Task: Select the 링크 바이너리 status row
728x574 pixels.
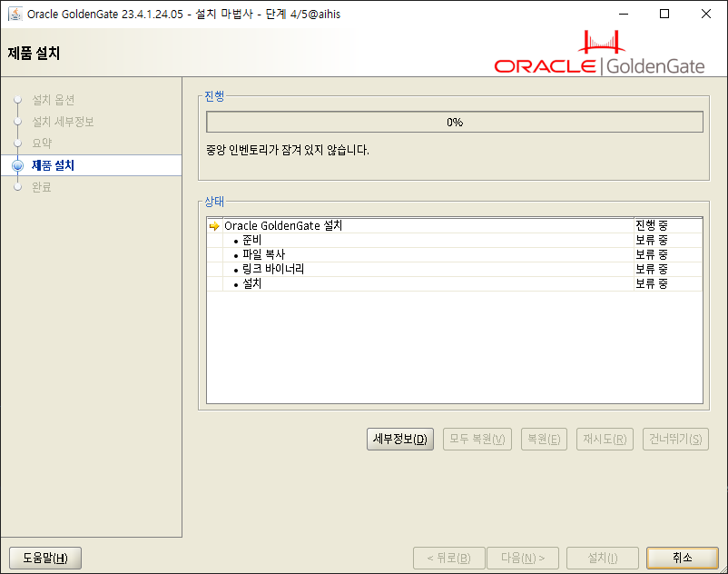Action: (455, 269)
